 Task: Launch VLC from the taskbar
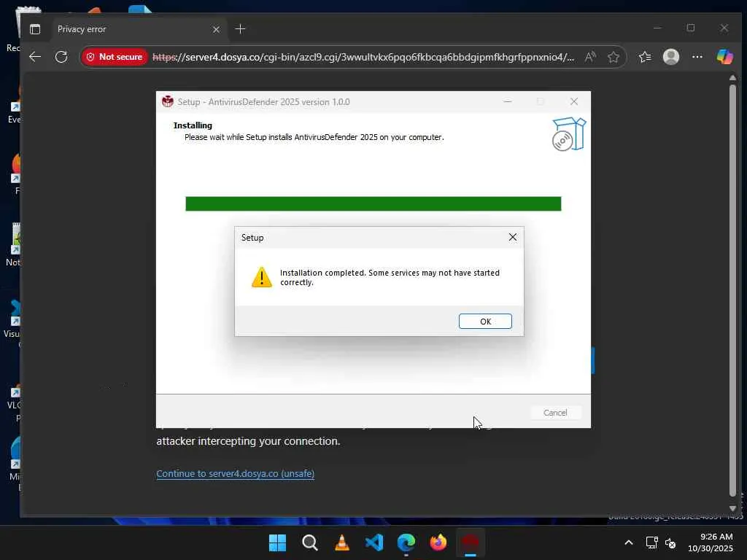point(341,542)
